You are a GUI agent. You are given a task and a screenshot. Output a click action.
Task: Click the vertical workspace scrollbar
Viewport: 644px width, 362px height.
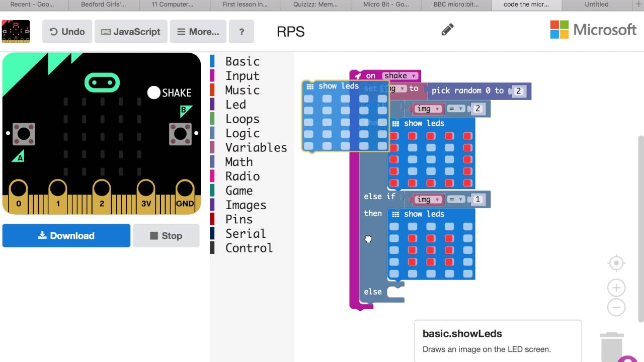click(640, 229)
